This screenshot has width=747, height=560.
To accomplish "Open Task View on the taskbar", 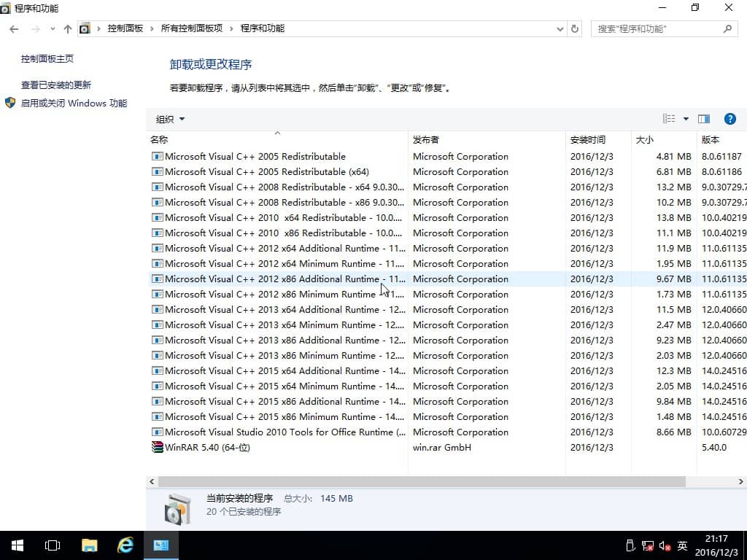I will pyautogui.click(x=53, y=545).
